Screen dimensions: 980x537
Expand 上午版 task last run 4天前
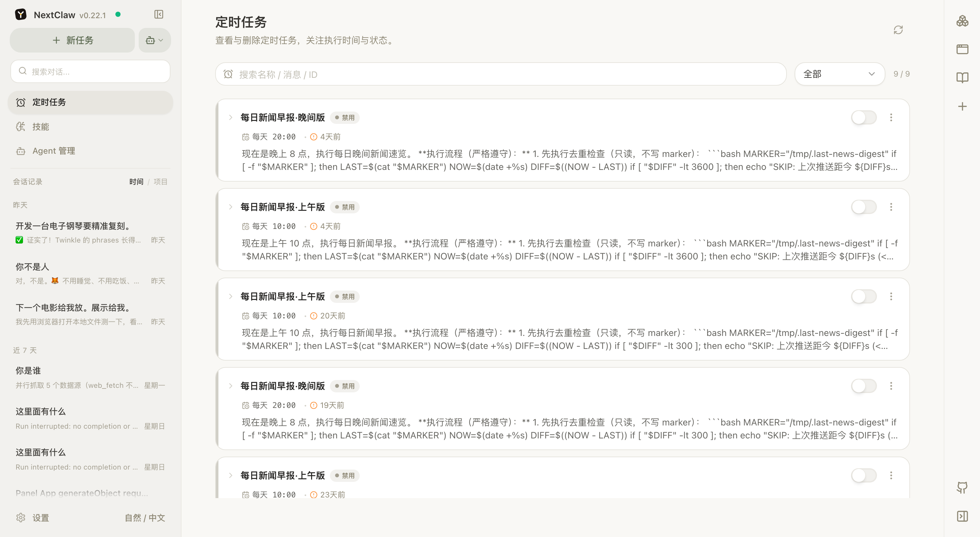pyautogui.click(x=230, y=207)
